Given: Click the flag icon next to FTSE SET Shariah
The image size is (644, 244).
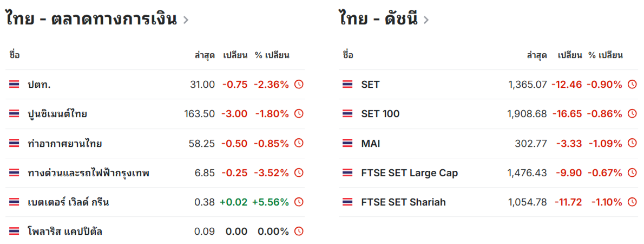Looking at the screenshot, I should coord(347,202).
